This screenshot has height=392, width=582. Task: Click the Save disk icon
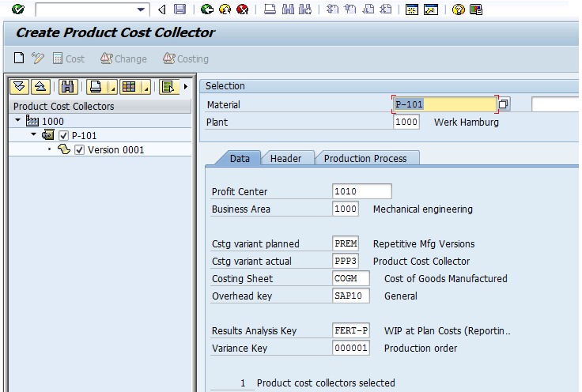click(x=180, y=9)
